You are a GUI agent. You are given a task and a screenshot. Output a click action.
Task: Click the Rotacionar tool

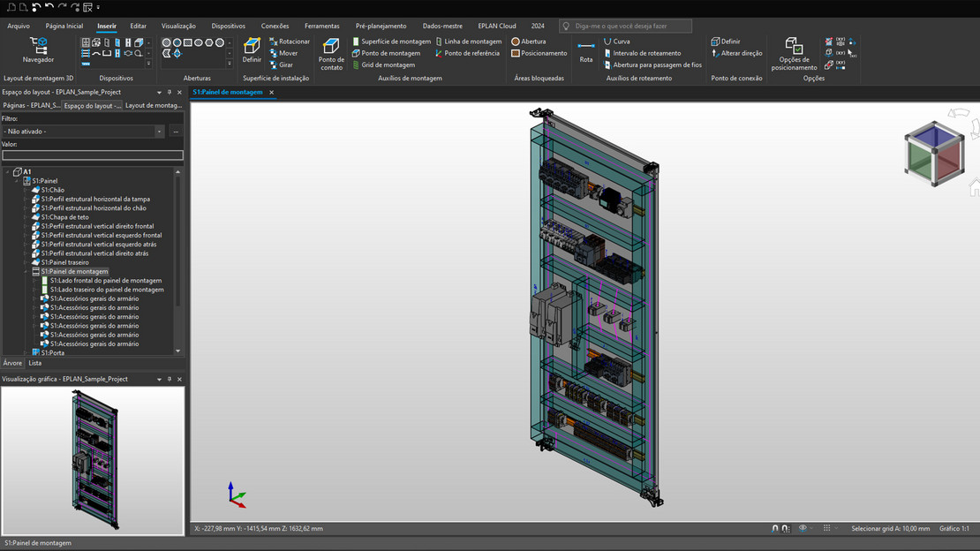coord(290,42)
